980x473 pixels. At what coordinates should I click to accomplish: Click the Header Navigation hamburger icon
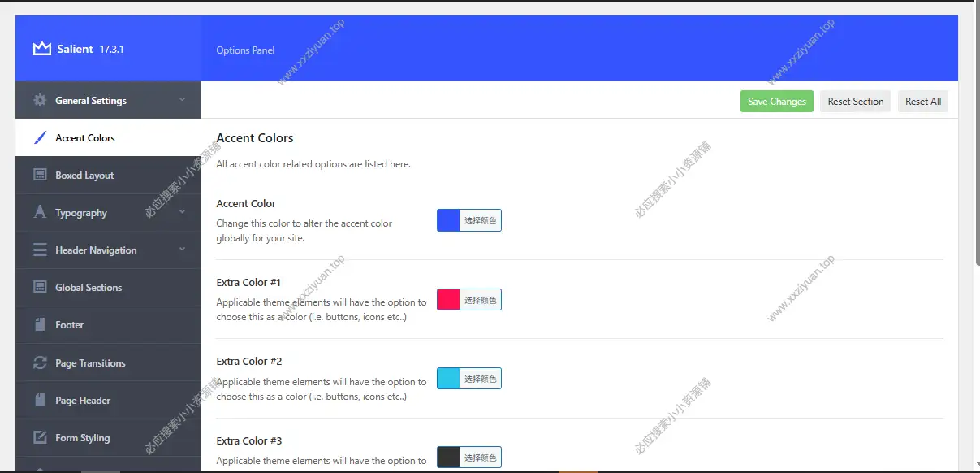tap(40, 250)
